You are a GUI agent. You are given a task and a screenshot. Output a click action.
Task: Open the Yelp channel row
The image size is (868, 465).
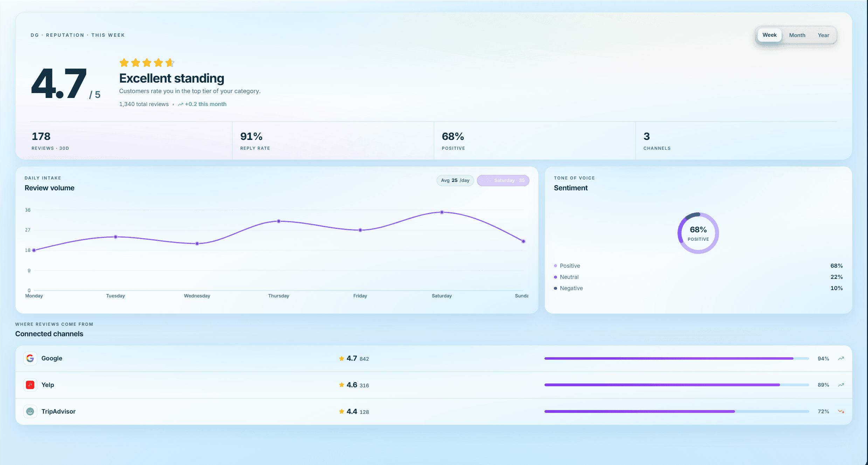coord(433,385)
